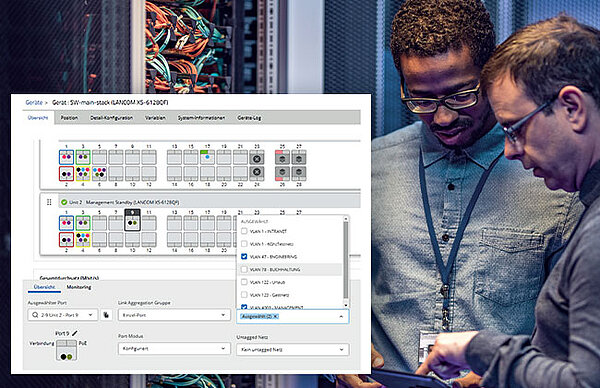Clear the selected VLANs tag with the x
This screenshot has height=388, width=600.
[275, 316]
